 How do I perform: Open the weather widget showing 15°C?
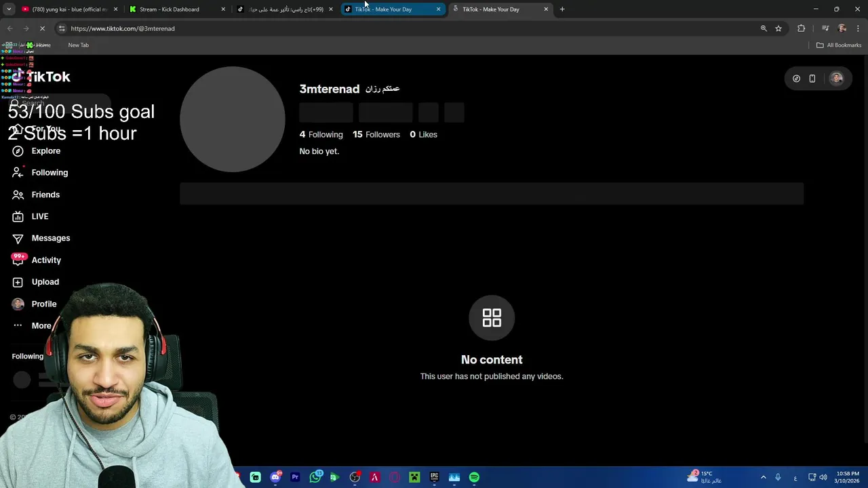pyautogui.click(x=703, y=477)
